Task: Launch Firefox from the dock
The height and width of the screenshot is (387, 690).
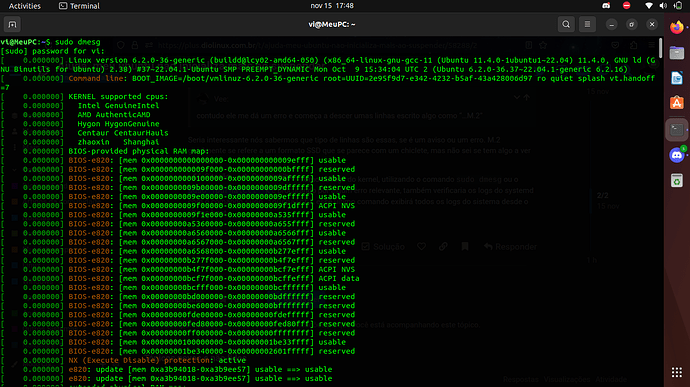Action: (x=677, y=27)
